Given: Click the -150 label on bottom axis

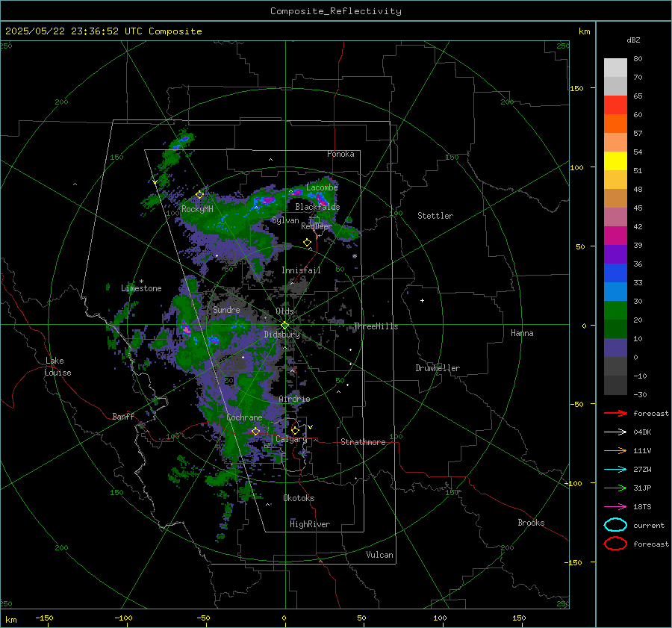Looking at the screenshot, I should coord(44,618).
